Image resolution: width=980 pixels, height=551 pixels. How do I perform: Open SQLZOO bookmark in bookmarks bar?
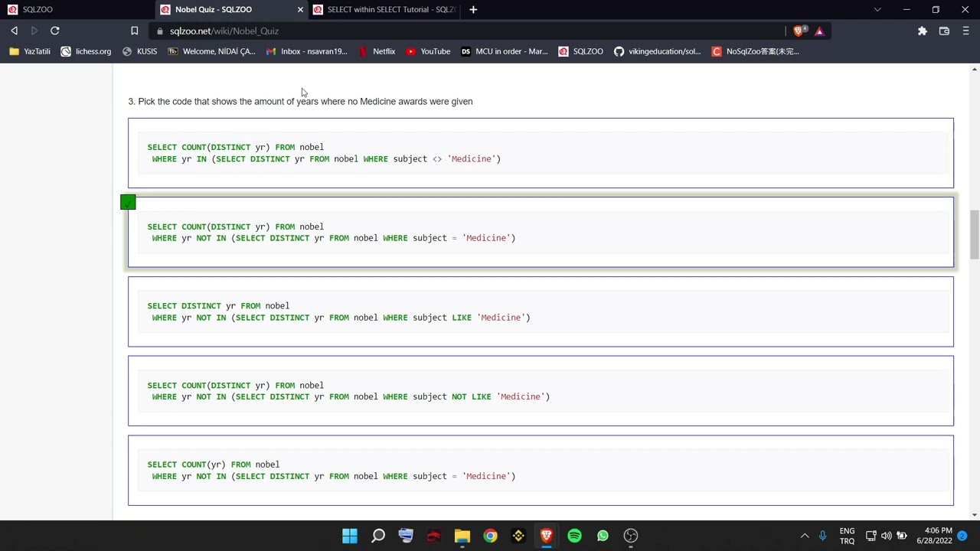point(580,51)
